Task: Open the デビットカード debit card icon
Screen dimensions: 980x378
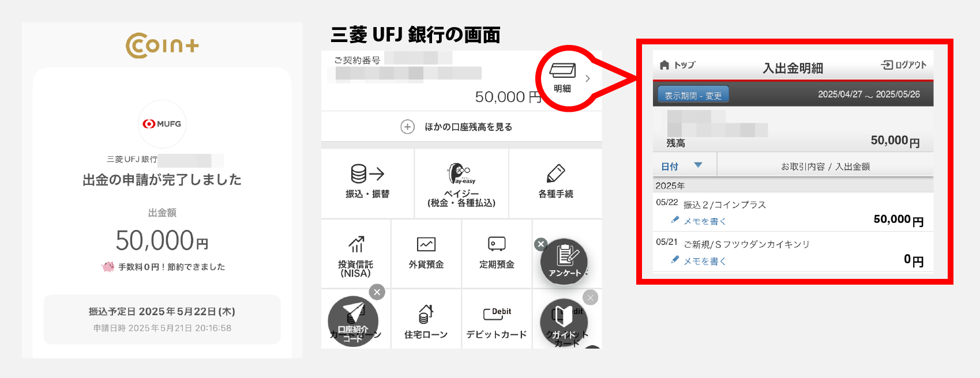Action: [497, 313]
